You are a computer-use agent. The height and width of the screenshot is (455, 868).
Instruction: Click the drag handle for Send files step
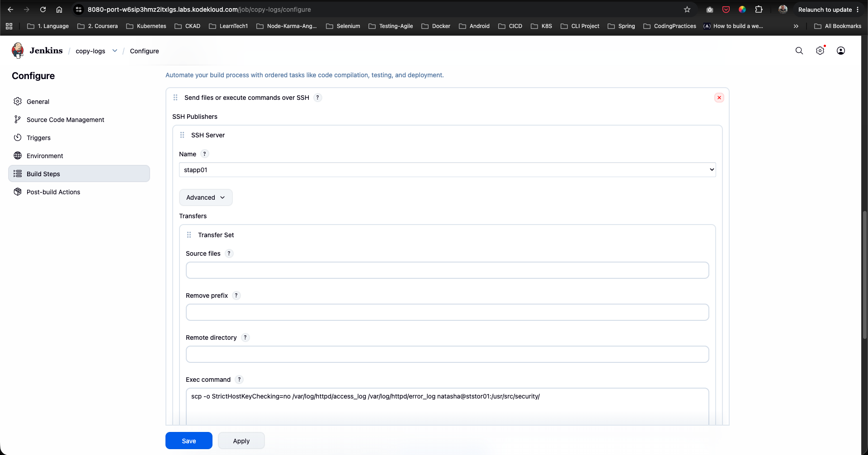(175, 98)
